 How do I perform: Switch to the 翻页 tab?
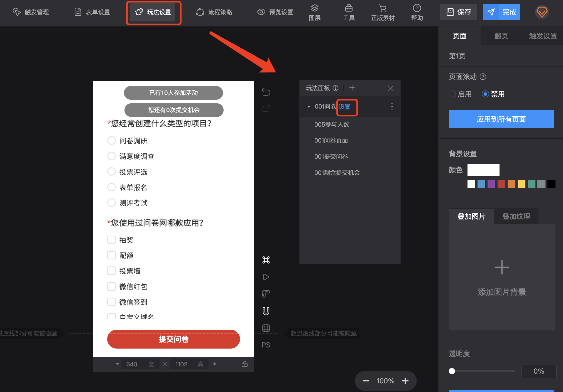pos(501,36)
